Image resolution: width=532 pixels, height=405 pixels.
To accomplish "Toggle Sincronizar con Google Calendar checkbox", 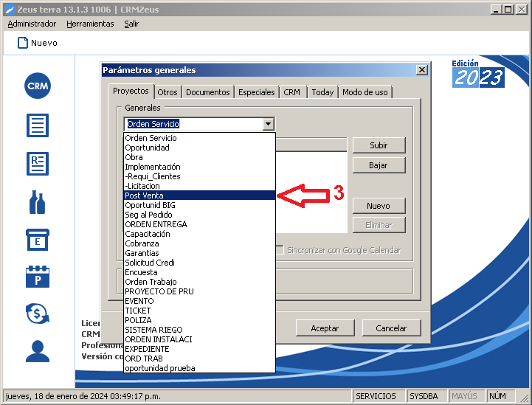I will click(x=280, y=250).
